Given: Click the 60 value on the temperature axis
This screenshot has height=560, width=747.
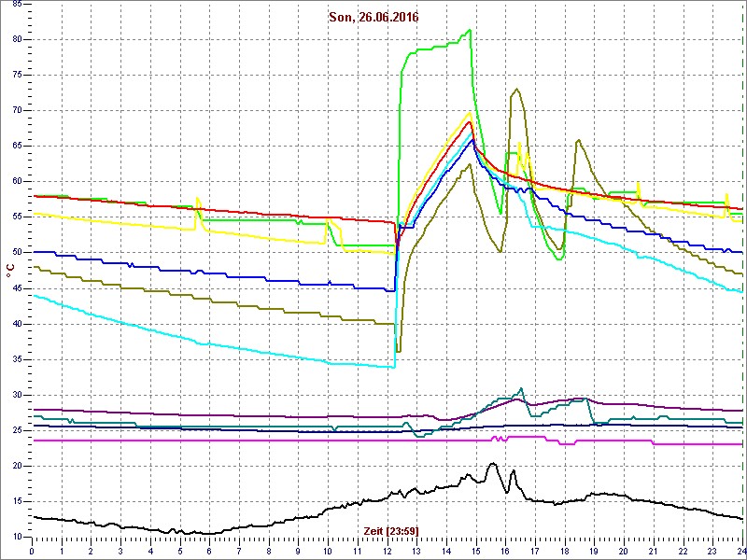Looking at the screenshot, I should coord(16,182).
